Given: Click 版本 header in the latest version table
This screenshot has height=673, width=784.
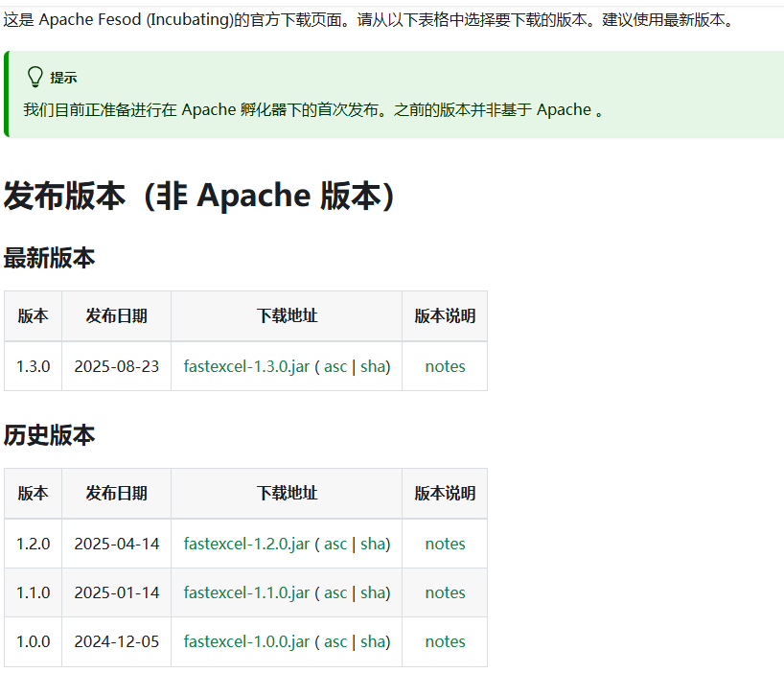Looking at the screenshot, I should click(33, 316).
